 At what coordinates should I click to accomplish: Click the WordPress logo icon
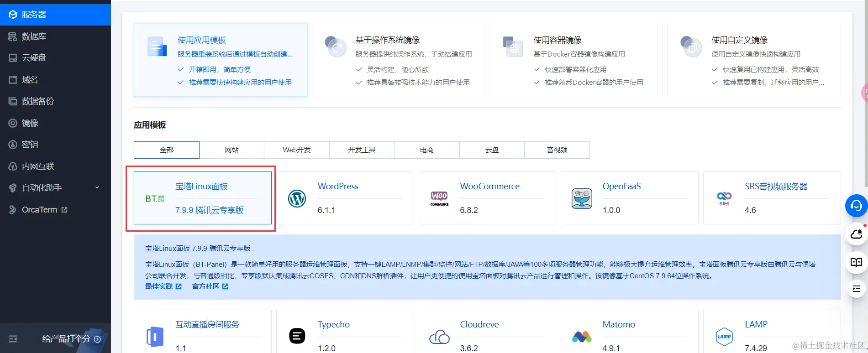pyautogui.click(x=297, y=199)
